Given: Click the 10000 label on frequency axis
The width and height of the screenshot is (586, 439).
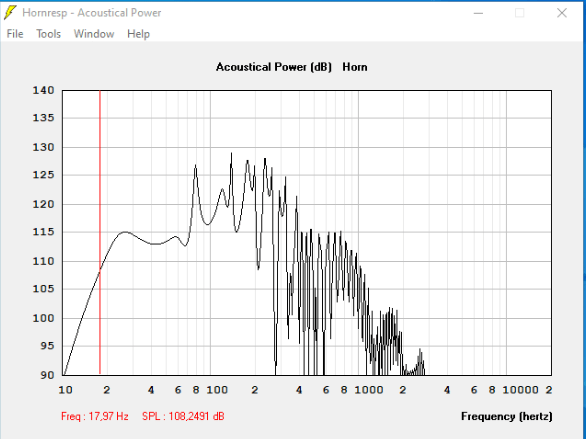Looking at the screenshot, I should [x=521, y=390].
